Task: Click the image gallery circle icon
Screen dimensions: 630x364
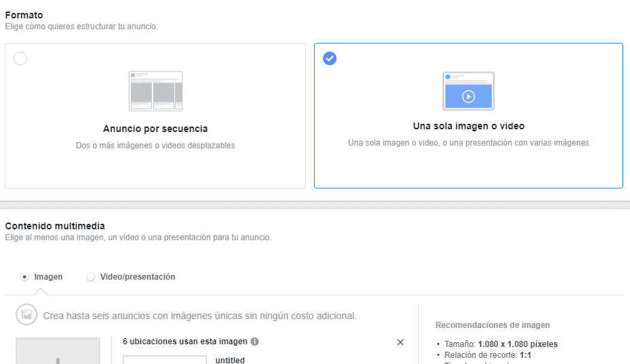Action: [27, 314]
